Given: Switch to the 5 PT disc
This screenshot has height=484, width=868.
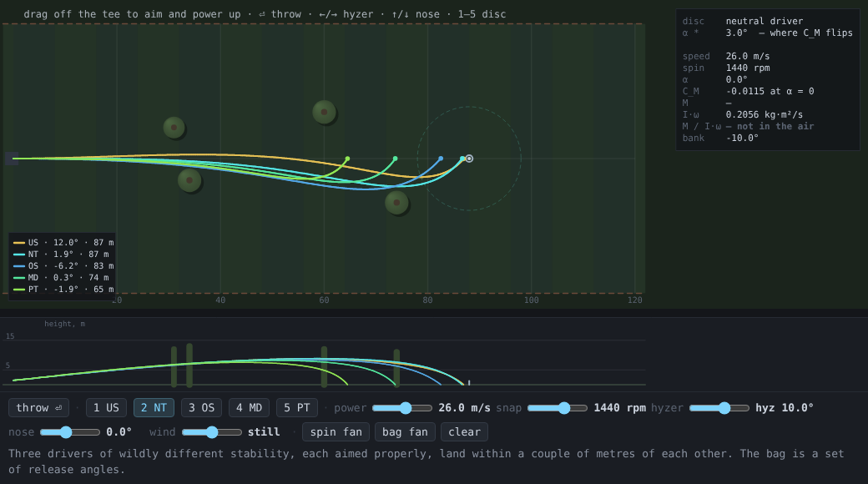Looking at the screenshot, I should [297, 407].
